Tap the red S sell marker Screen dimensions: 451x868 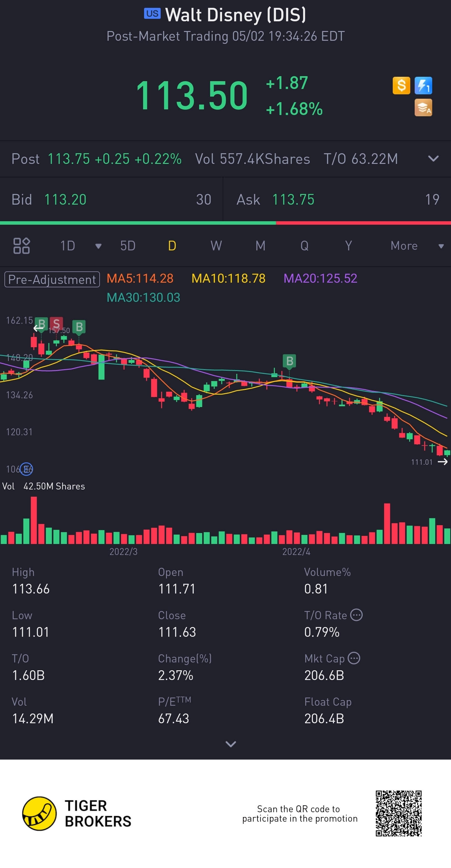coord(56,324)
